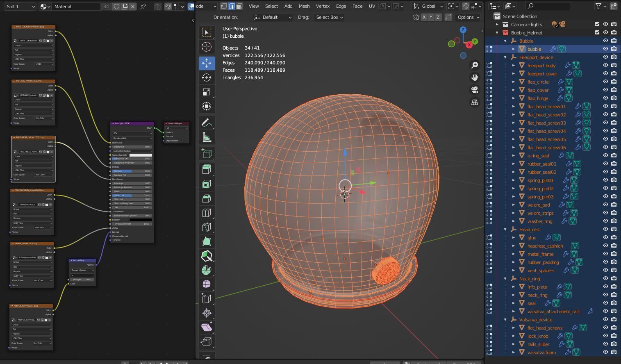Open the Vertex menu
Viewport: 621px width, 364px height.
323,6
